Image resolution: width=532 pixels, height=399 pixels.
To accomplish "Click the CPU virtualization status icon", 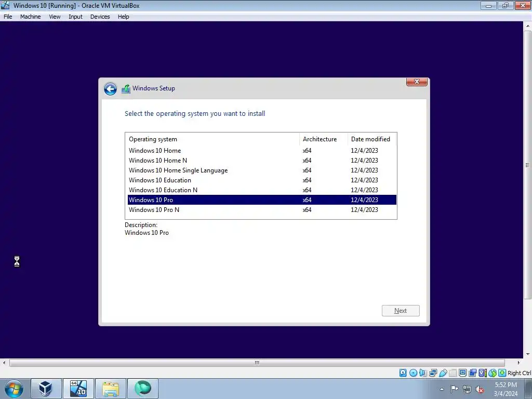I will coord(482,373).
